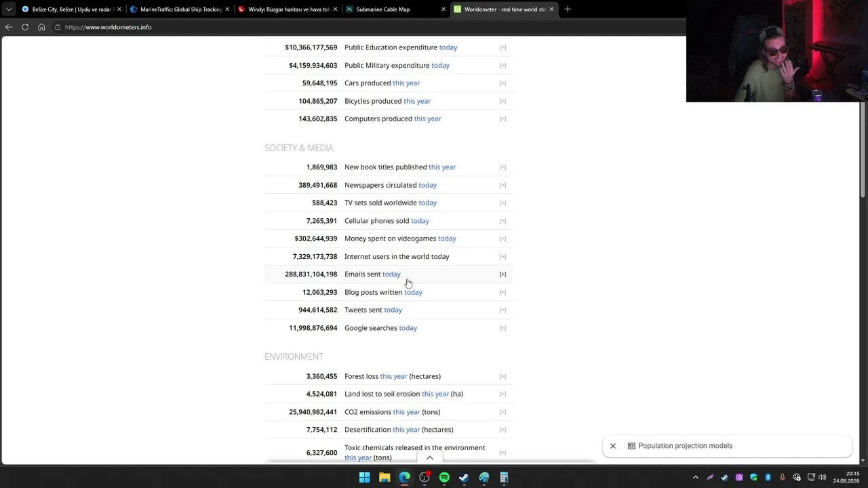868x488 pixels.
Task: Expand Bicycles produced row details
Action: point(502,101)
